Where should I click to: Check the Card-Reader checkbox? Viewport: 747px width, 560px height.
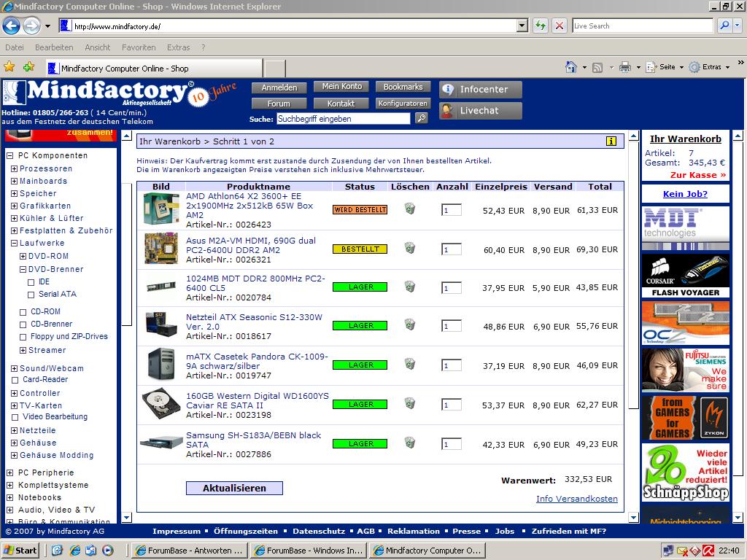15,380
